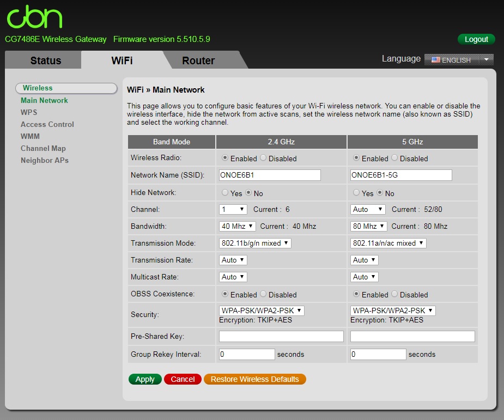The width and height of the screenshot is (504, 420).
Task: Open the 5 GHz Security dropdown
Action: click(393, 311)
